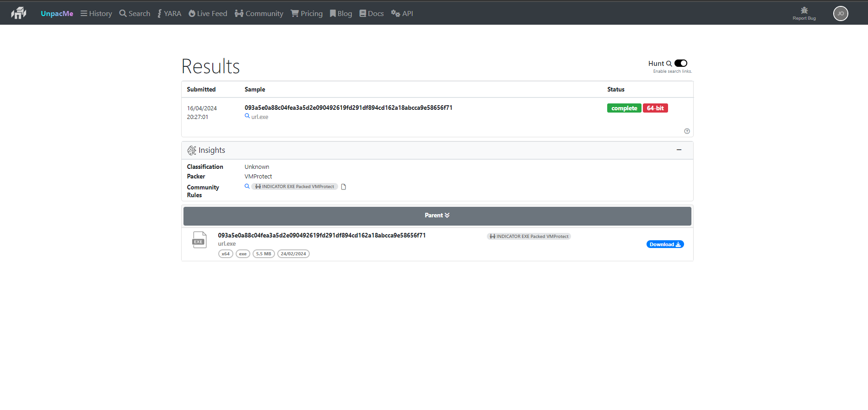Expand the Parent section bar
Screen dimensions: 868x410
[437, 216]
